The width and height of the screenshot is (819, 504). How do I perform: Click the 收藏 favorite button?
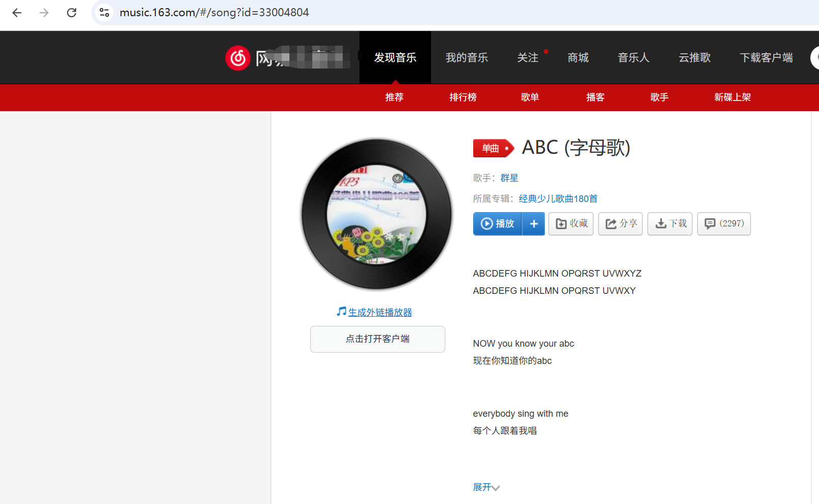coord(571,224)
